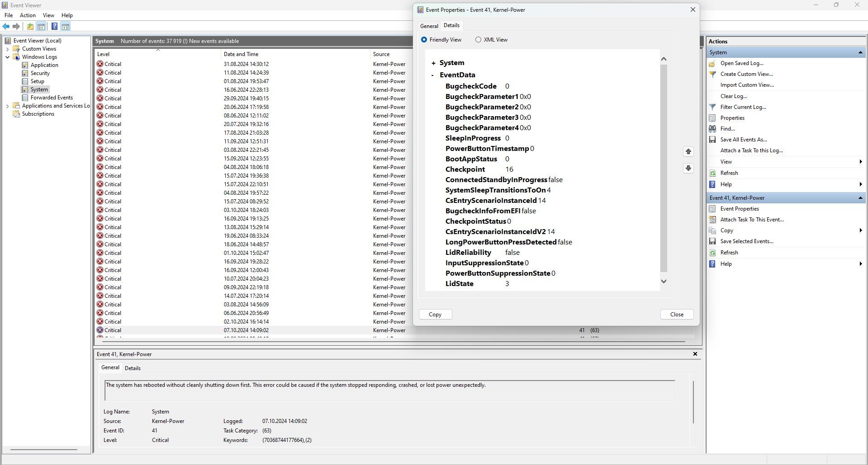868x465 pixels.
Task: Show the next event with down arrow
Action: [688, 168]
